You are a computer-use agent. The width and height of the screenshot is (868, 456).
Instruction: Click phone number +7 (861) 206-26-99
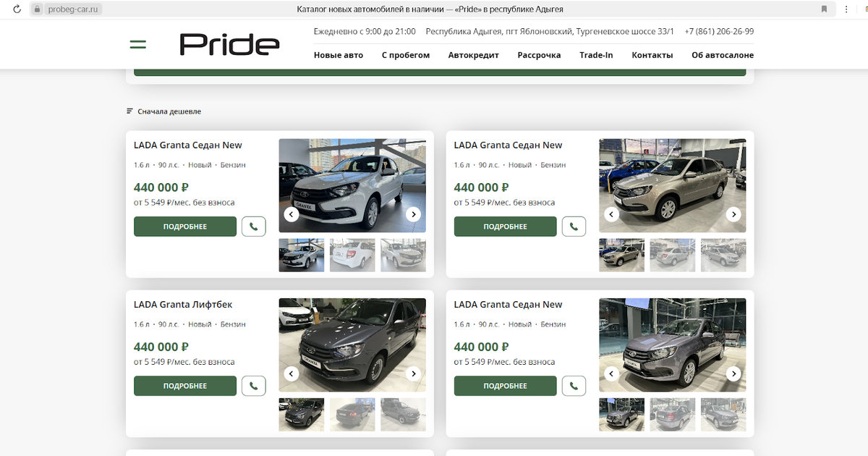coord(719,32)
